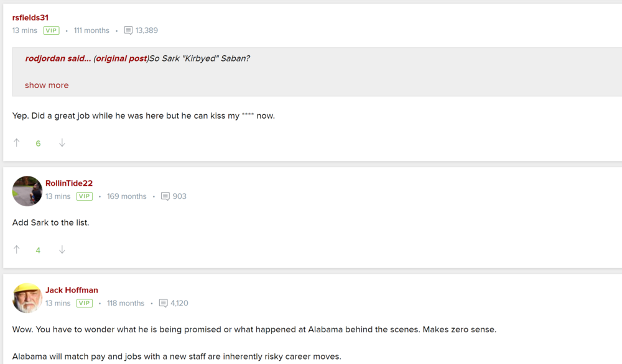The width and height of the screenshot is (622, 364).
Task: Click rsfields31's VIP badge
Action: [52, 30]
